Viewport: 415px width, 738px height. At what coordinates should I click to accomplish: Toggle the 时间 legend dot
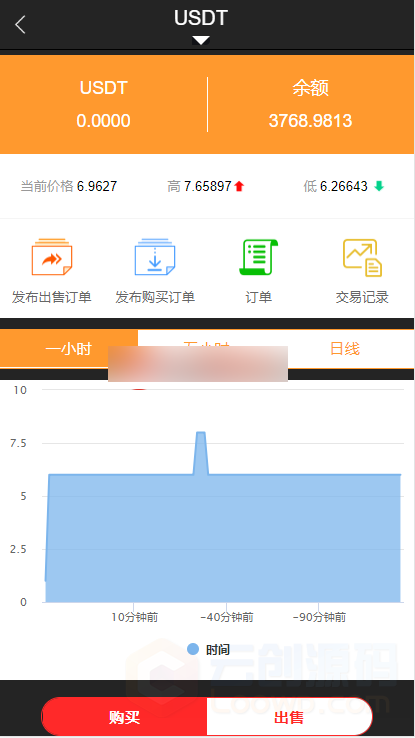point(193,649)
